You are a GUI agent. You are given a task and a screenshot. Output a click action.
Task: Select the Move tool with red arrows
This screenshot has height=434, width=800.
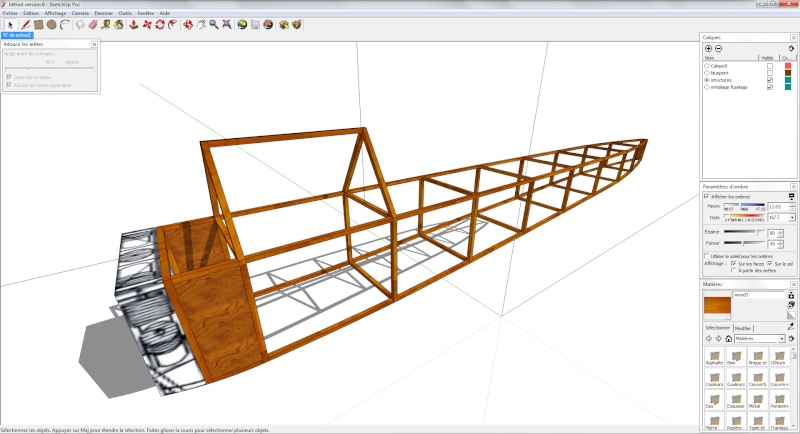pyautogui.click(x=147, y=24)
